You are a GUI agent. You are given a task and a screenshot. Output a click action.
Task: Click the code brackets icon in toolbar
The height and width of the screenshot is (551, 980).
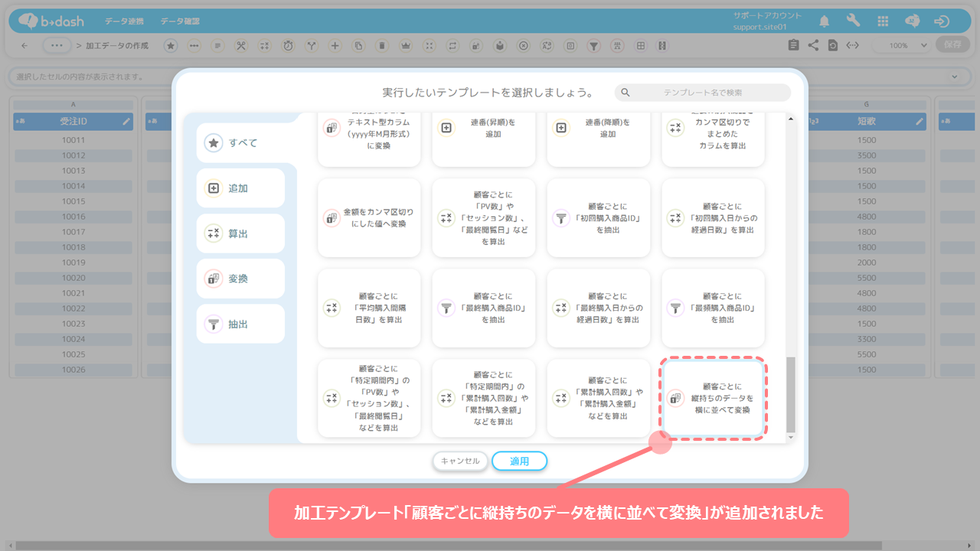click(x=852, y=45)
